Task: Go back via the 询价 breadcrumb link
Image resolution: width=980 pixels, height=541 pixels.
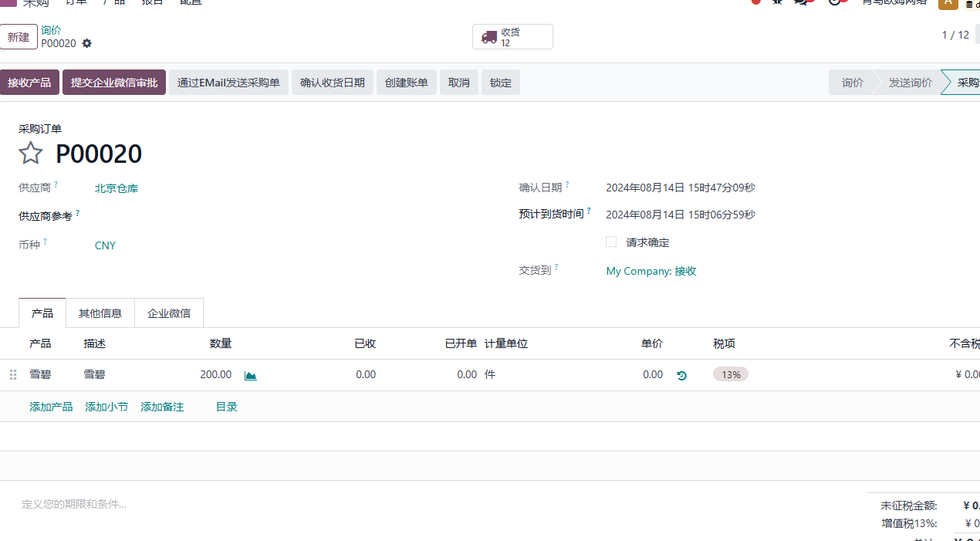Action: coord(51,30)
